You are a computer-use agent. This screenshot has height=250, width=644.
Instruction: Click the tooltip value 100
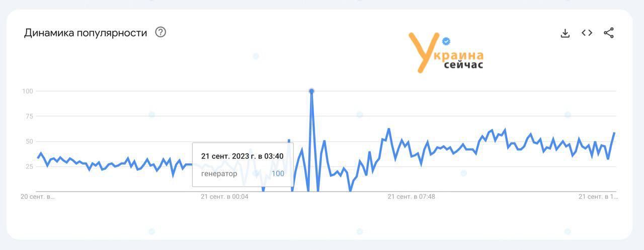click(278, 174)
